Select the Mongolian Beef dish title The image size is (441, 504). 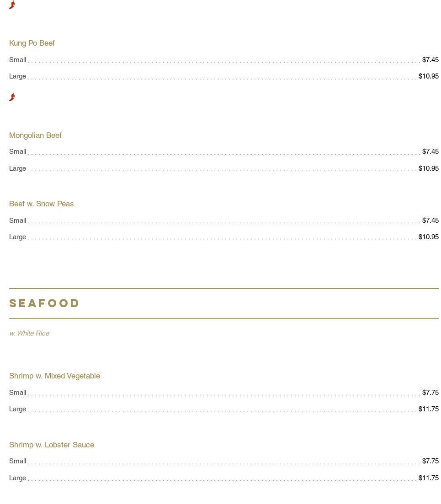[35, 135]
